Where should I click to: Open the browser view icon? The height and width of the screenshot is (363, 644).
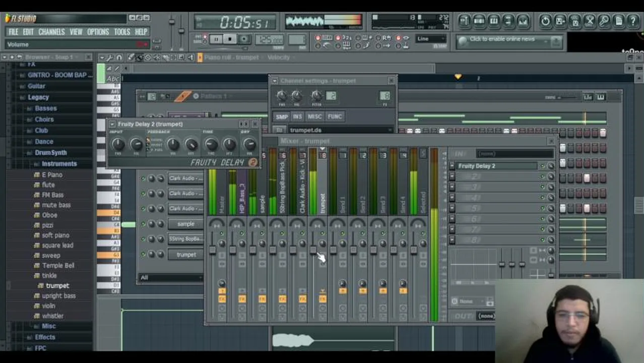coord(508,21)
